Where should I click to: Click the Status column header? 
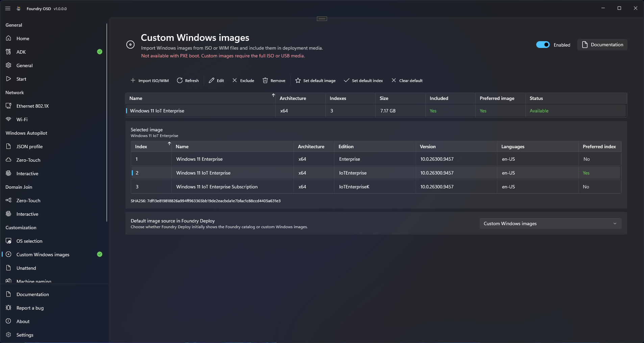point(576,98)
